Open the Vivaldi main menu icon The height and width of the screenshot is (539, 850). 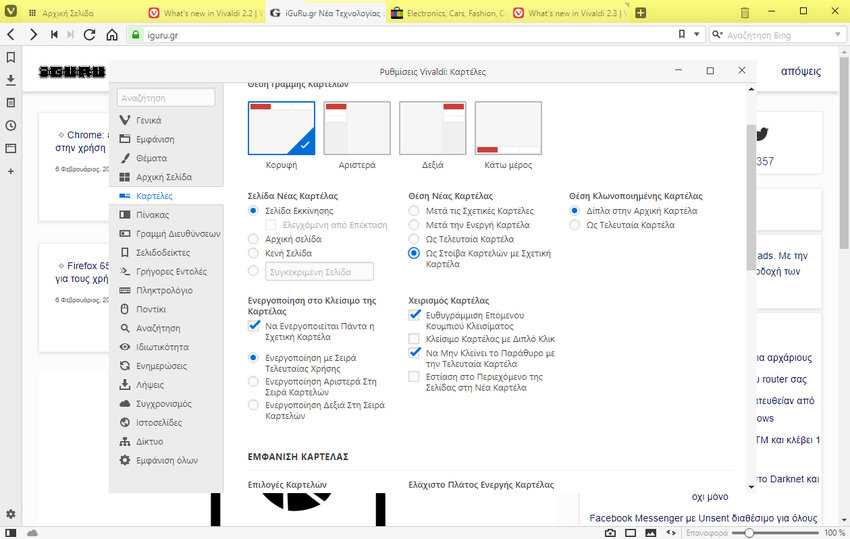11,13
